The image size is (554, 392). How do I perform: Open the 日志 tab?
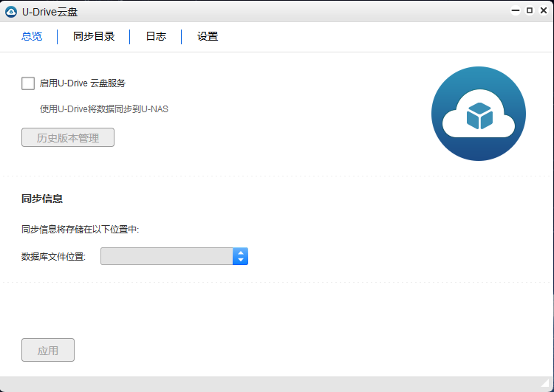tap(156, 36)
